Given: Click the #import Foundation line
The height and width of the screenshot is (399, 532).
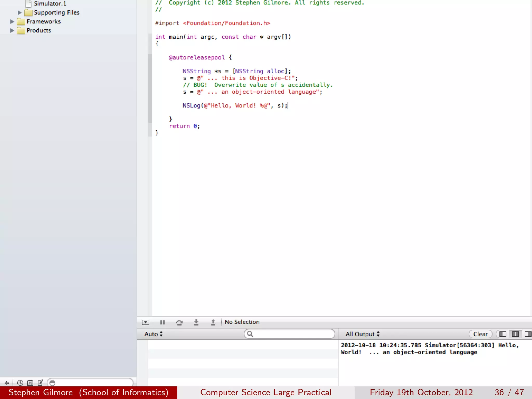Looking at the screenshot, I should coord(213,23).
